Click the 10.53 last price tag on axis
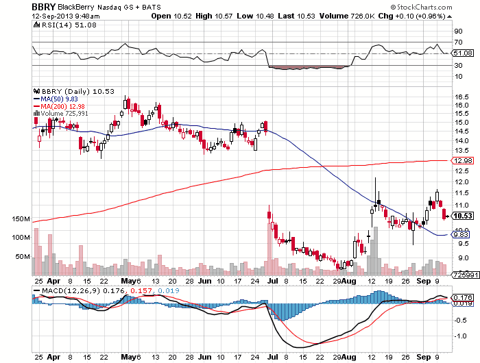This screenshot has height=363, width=480. 462,216
